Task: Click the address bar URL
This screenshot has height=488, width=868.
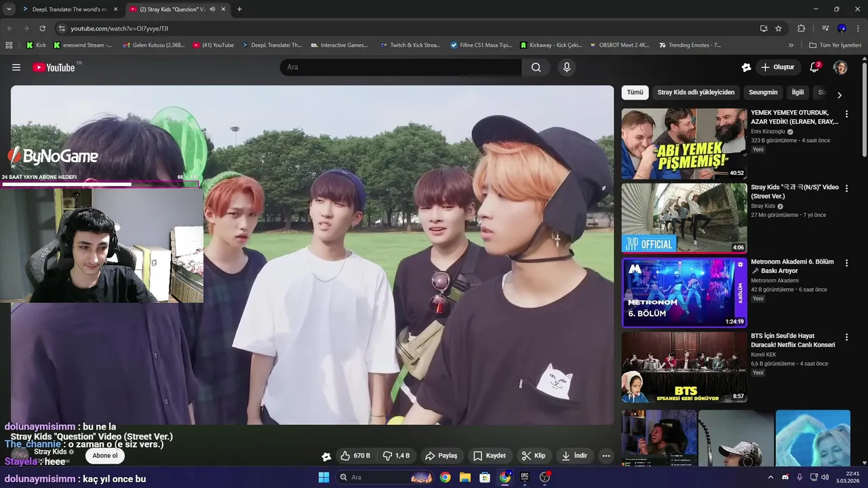Action: click(x=119, y=28)
